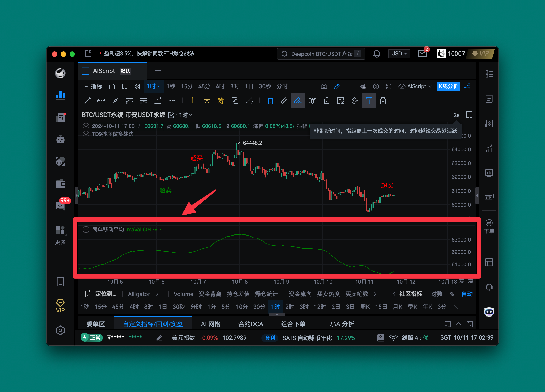Toggle the 大 large orders indicator
545x392 pixels.
207,101
